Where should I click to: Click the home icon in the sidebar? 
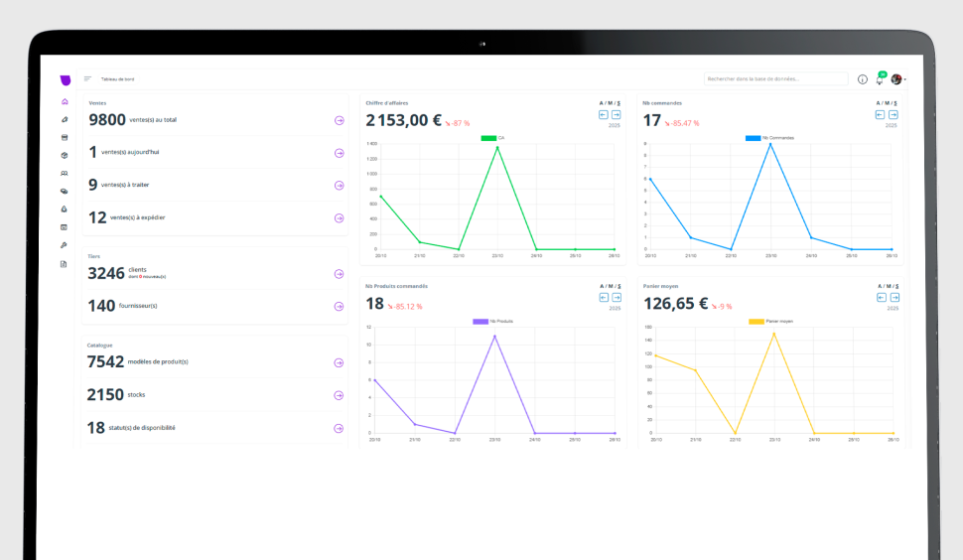coord(65,101)
